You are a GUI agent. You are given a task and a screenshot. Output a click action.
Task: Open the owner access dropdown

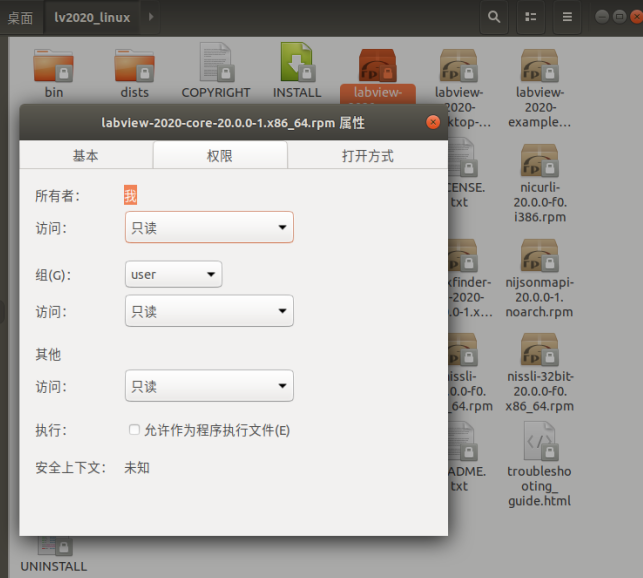pos(209,227)
